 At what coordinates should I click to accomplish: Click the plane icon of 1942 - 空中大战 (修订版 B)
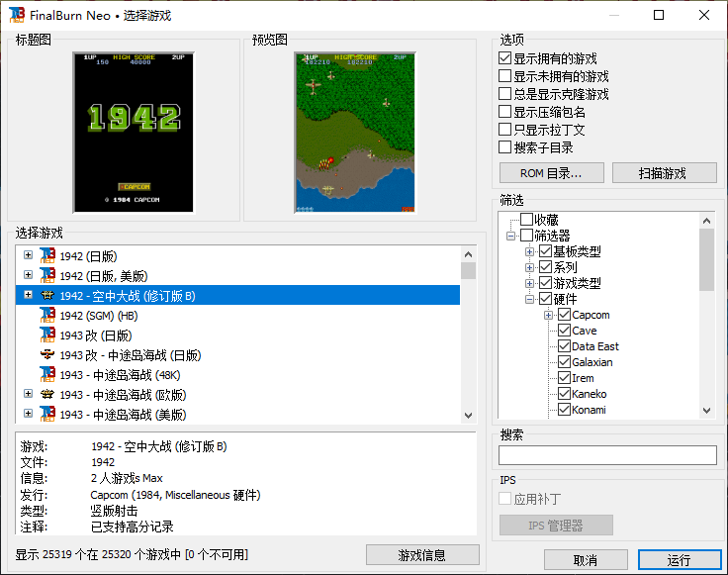(47, 295)
